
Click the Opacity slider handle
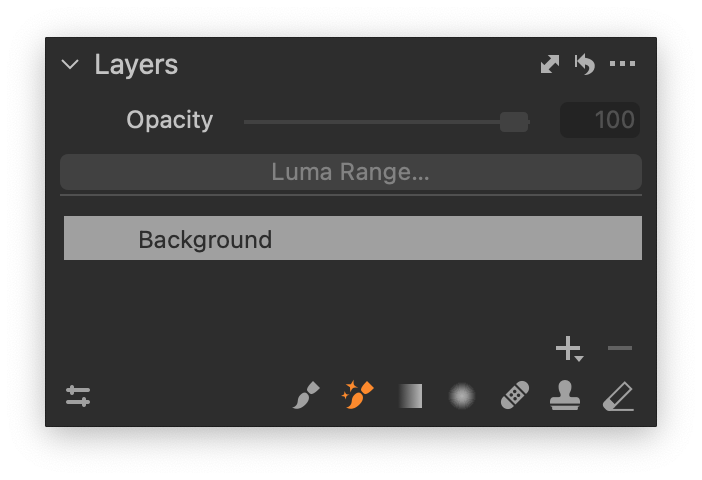click(x=514, y=122)
